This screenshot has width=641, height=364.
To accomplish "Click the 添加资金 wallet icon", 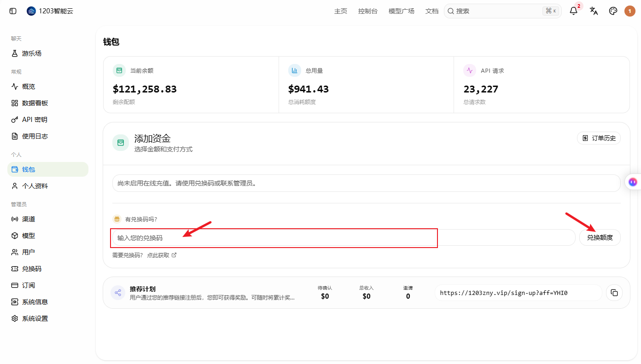I will tap(121, 143).
